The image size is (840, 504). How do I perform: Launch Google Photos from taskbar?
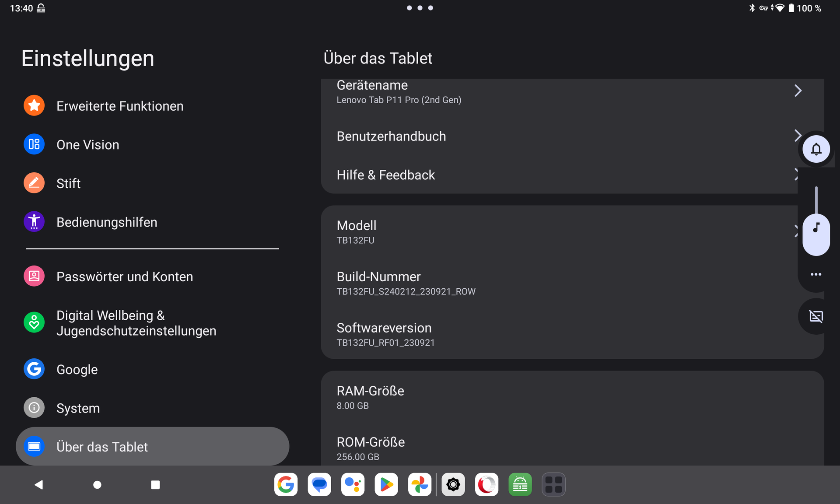[420, 484]
